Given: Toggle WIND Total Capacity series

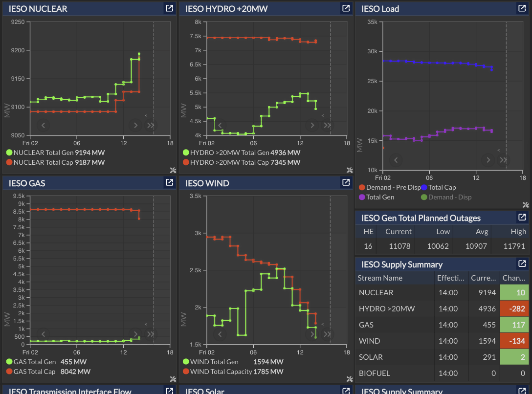Looking at the screenshot, I should [x=233, y=372].
